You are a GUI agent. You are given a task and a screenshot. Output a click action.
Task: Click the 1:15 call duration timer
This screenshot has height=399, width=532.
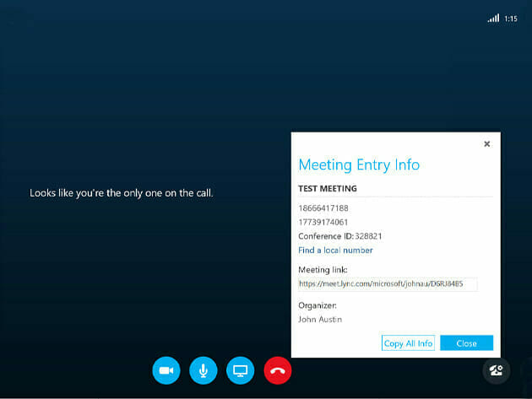coord(511,19)
